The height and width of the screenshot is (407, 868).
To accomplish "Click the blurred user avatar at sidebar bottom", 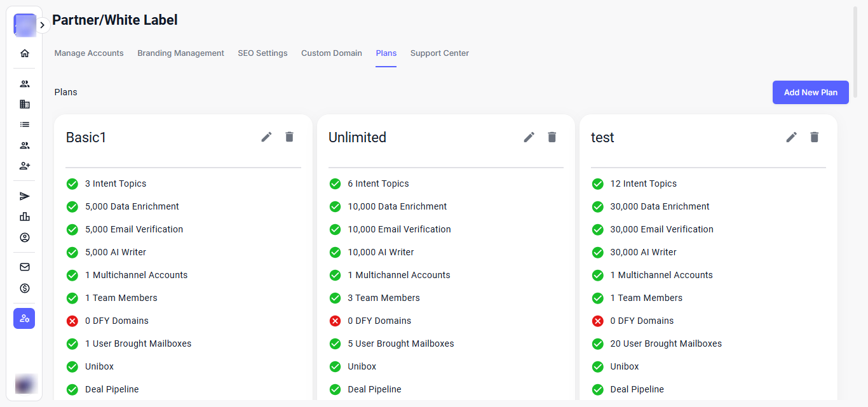I will pos(25,384).
